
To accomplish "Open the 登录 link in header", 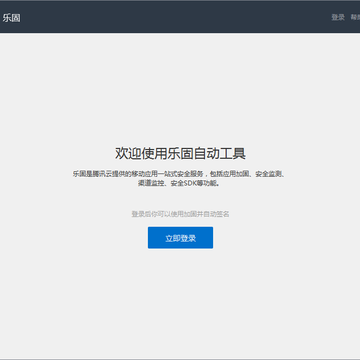I will 338,17.
